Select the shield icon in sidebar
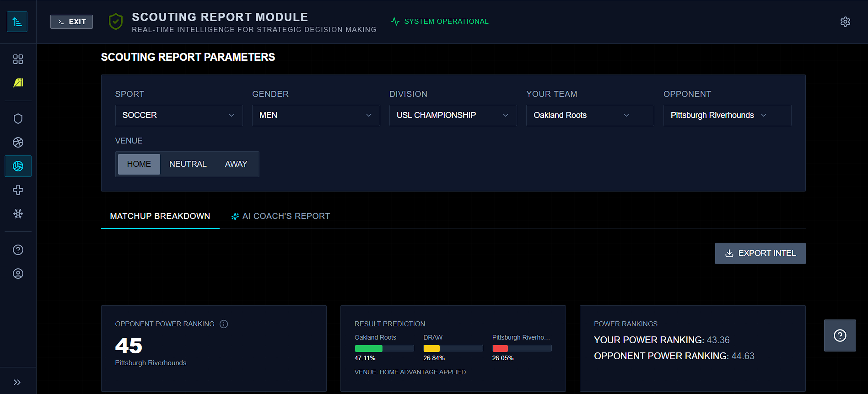 coord(18,118)
